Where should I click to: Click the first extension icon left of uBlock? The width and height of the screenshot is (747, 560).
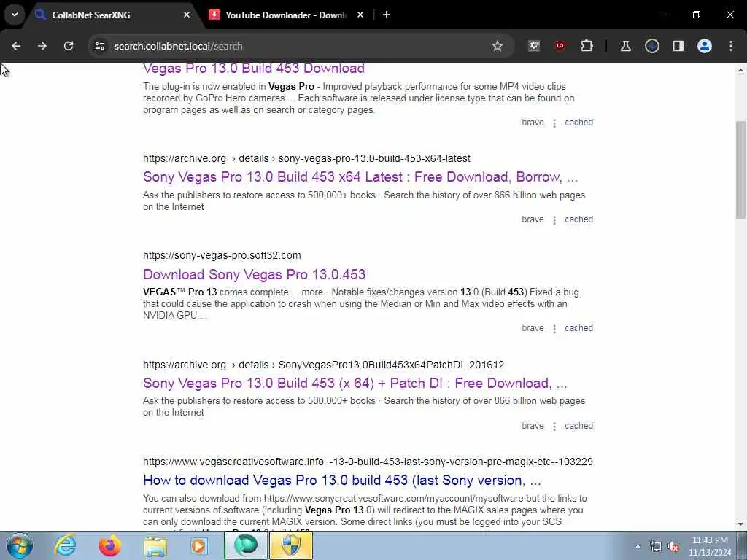534,46
